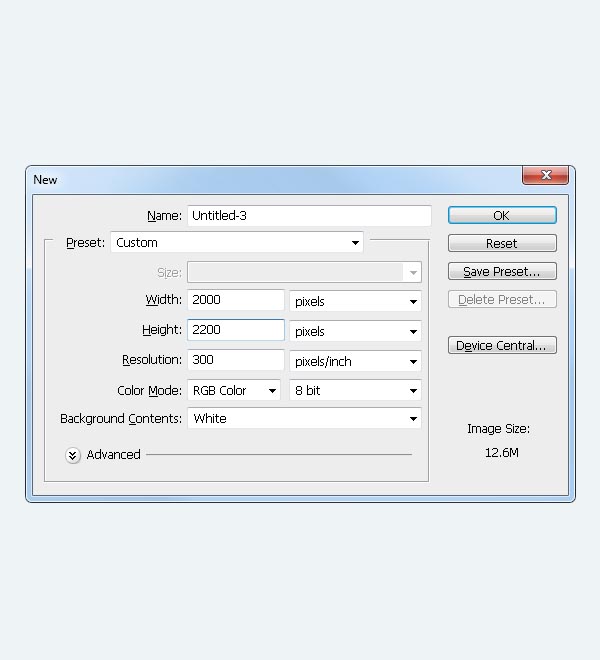Open the Color Mode RGB Color dropdown
The width and height of the screenshot is (600, 660).
234,391
